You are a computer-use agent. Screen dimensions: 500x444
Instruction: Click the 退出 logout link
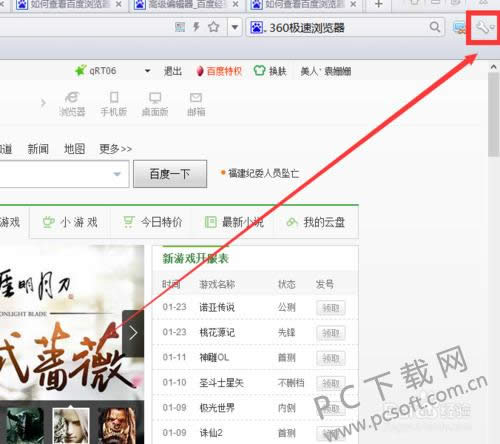click(x=173, y=71)
